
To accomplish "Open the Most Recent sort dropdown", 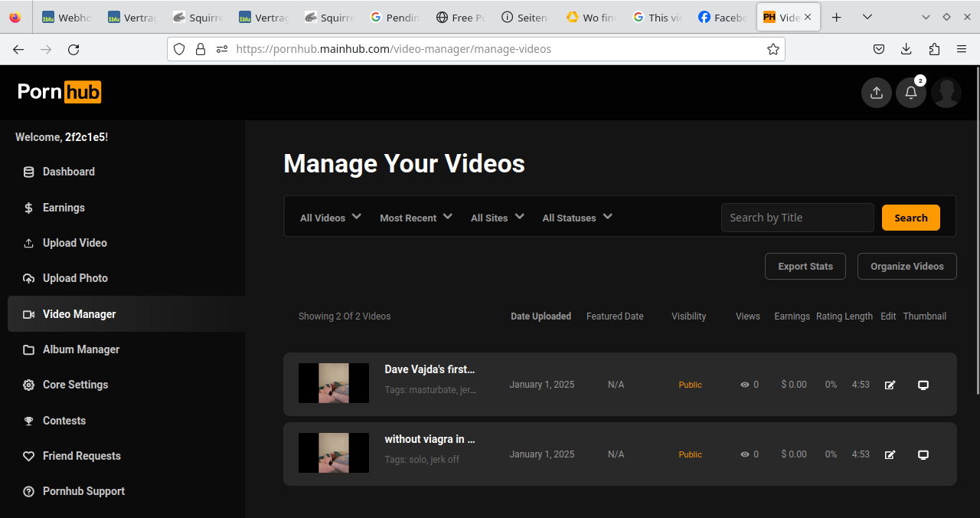I will (416, 218).
